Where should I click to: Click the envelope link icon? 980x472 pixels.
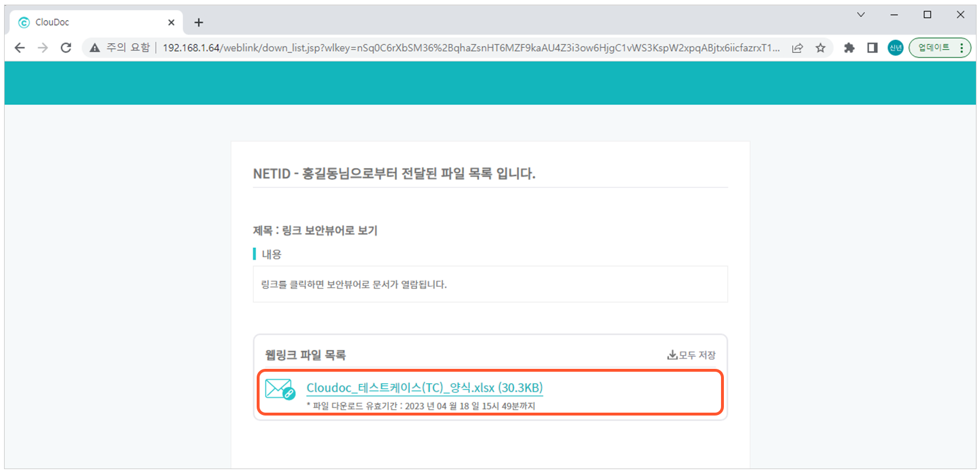(280, 389)
